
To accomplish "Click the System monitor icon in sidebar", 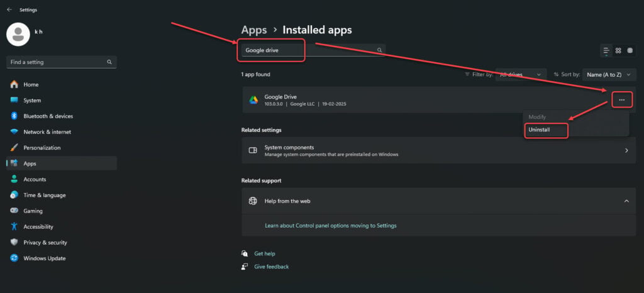I will point(14,100).
